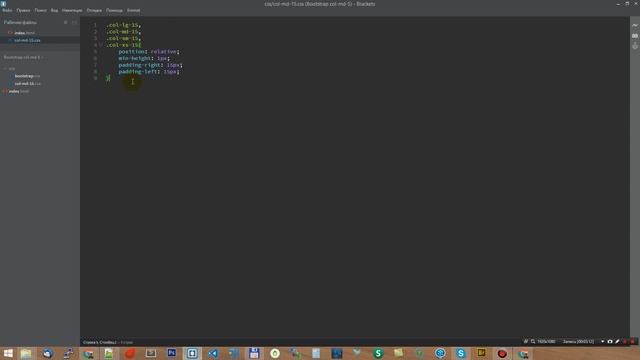640x360 pixels.
Task: Open the Помощь menu
Action: (114, 10)
